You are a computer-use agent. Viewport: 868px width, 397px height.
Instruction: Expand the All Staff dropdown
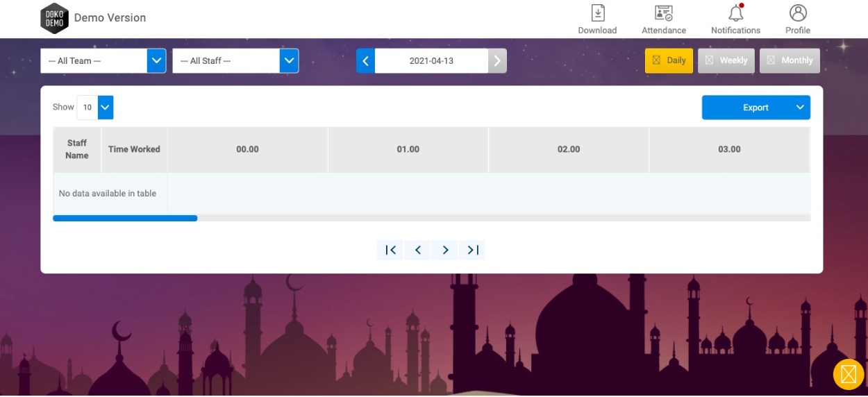pyautogui.click(x=289, y=61)
